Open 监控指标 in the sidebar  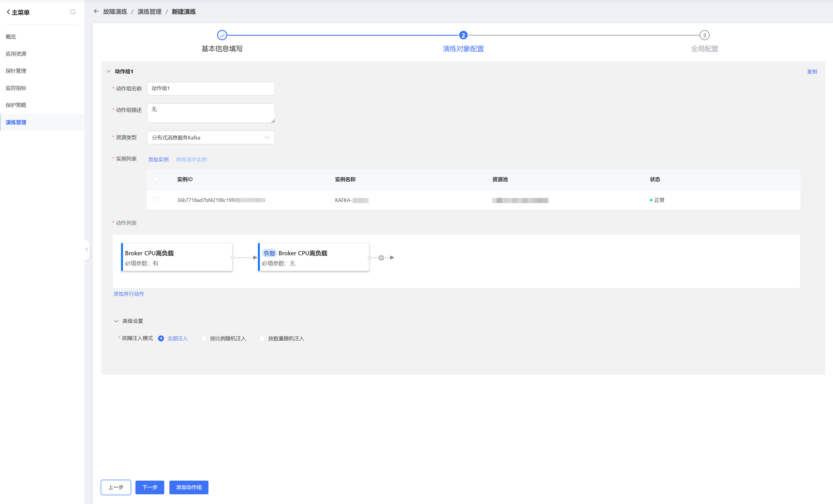pyautogui.click(x=16, y=88)
